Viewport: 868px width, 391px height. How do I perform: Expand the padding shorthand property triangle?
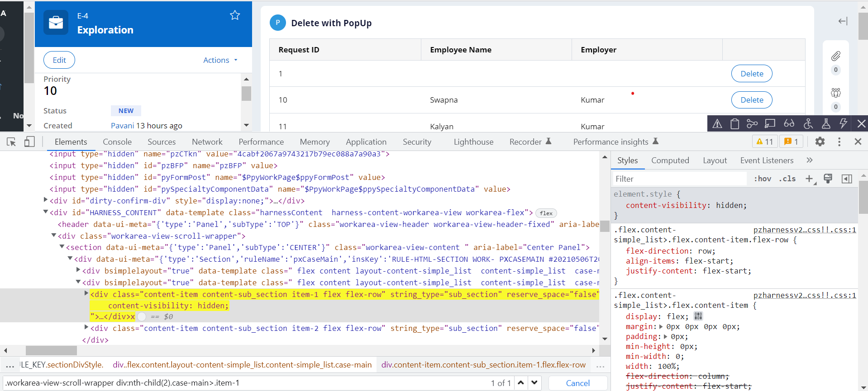(x=665, y=336)
